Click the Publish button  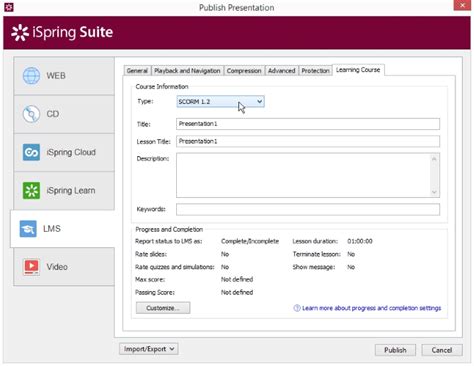(x=395, y=350)
